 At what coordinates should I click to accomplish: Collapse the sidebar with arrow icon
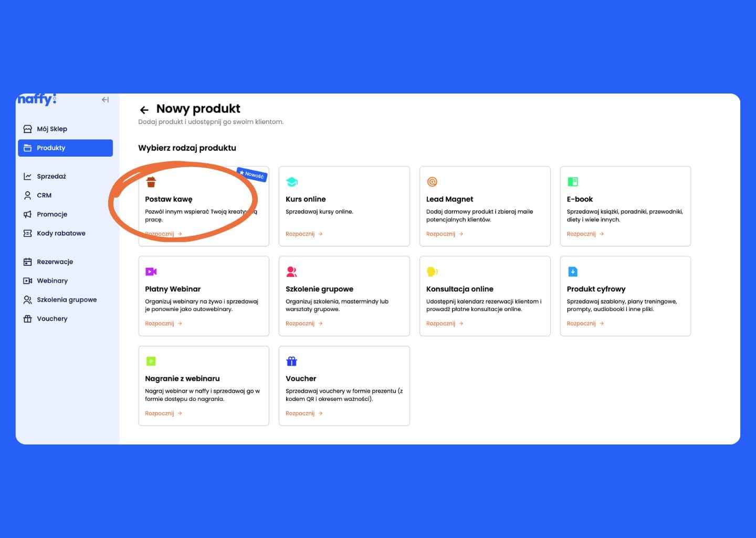(x=105, y=99)
